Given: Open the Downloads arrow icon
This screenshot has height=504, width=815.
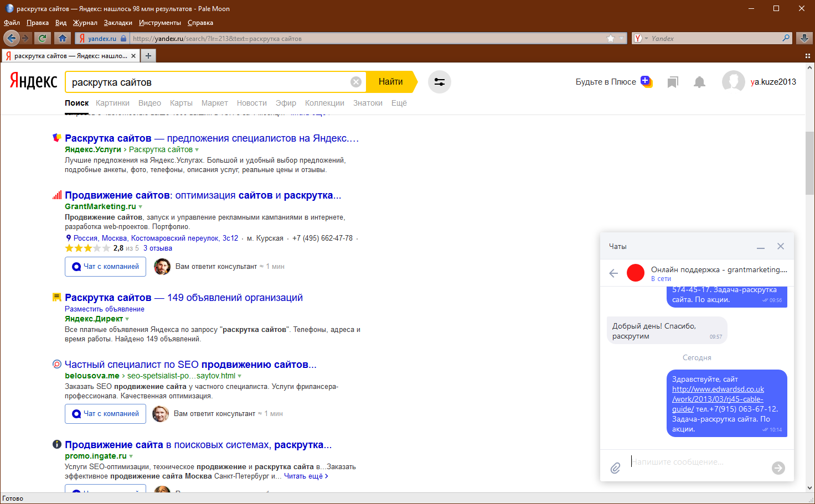Looking at the screenshot, I should pos(804,38).
